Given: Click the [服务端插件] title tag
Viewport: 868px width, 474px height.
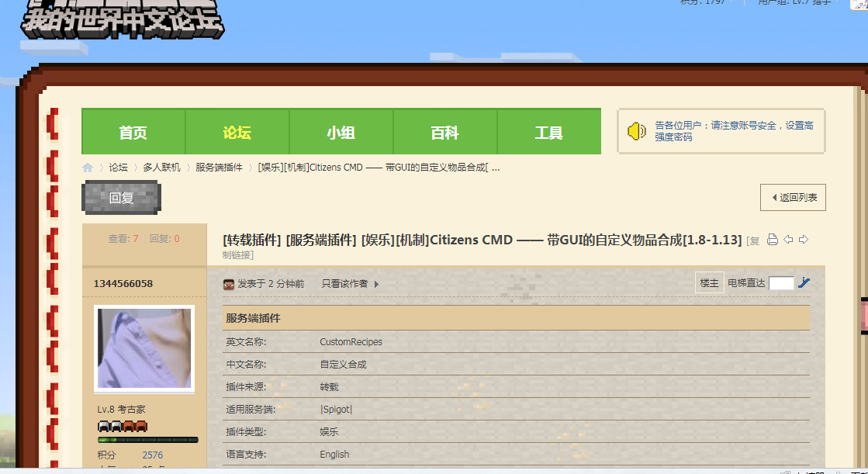Looking at the screenshot, I should click(x=321, y=240).
